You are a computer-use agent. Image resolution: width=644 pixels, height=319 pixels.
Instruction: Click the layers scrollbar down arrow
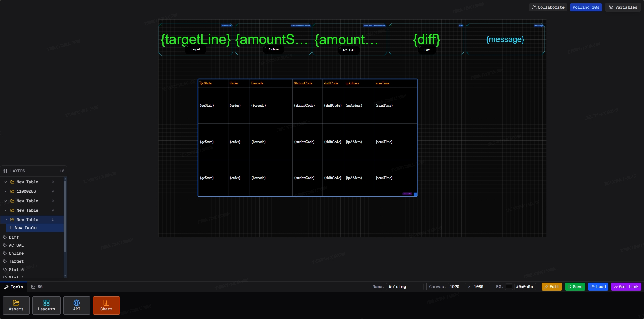tap(65, 276)
